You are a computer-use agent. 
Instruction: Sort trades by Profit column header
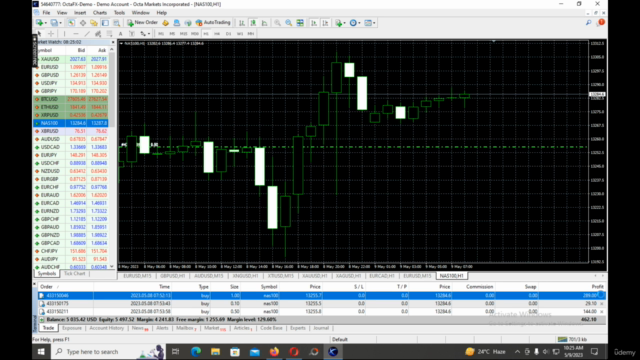[x=597, y=287]
